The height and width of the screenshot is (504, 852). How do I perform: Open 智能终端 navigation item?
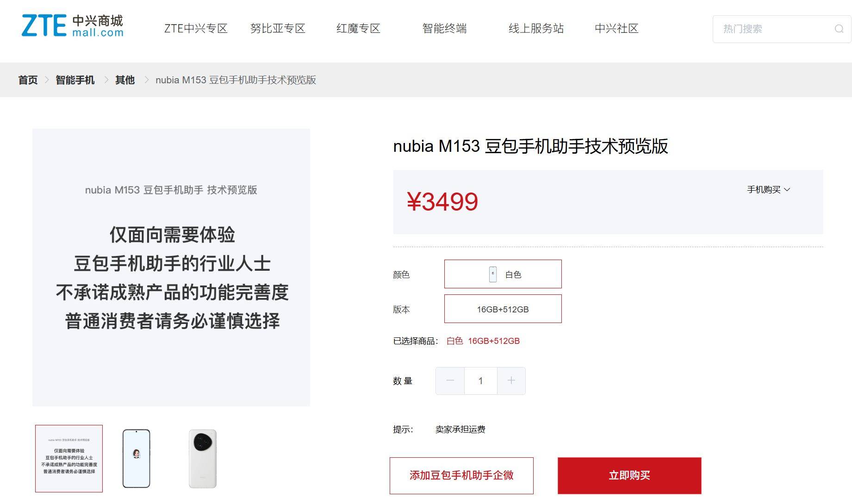[444, 29]
